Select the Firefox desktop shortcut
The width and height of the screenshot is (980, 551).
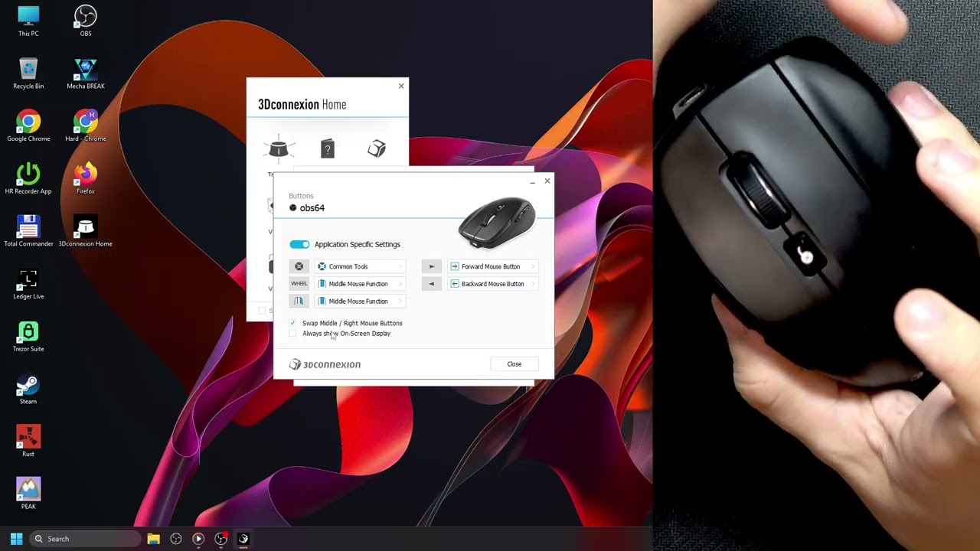click(86, 179)
